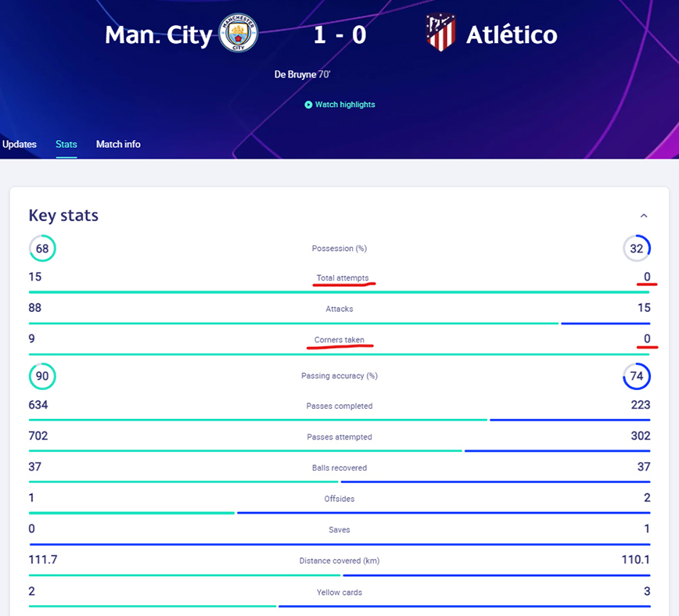The image size is (679, 616).
Task: Click Man. City's 68 possession circle
Action: pyautogui.click(x=42, y=249)
